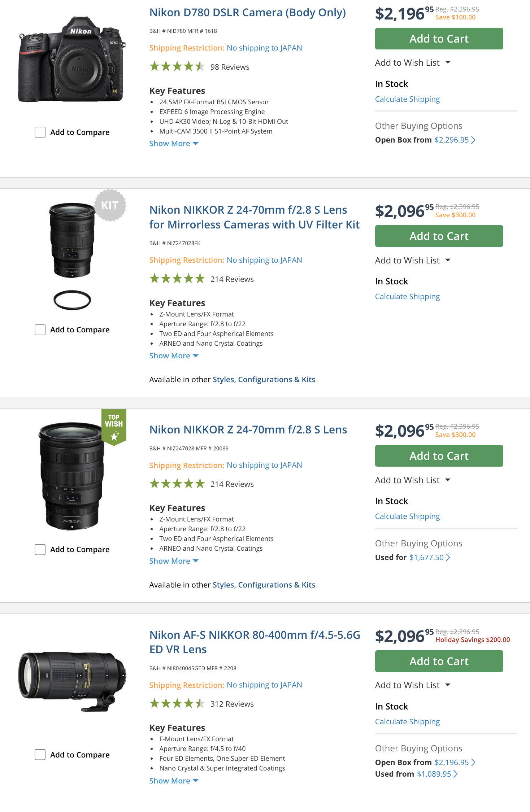This screenshot has height=812, width=530.
Task: Click the Nikon D780 camera thumbnail
Action: (x=72, y=61)
